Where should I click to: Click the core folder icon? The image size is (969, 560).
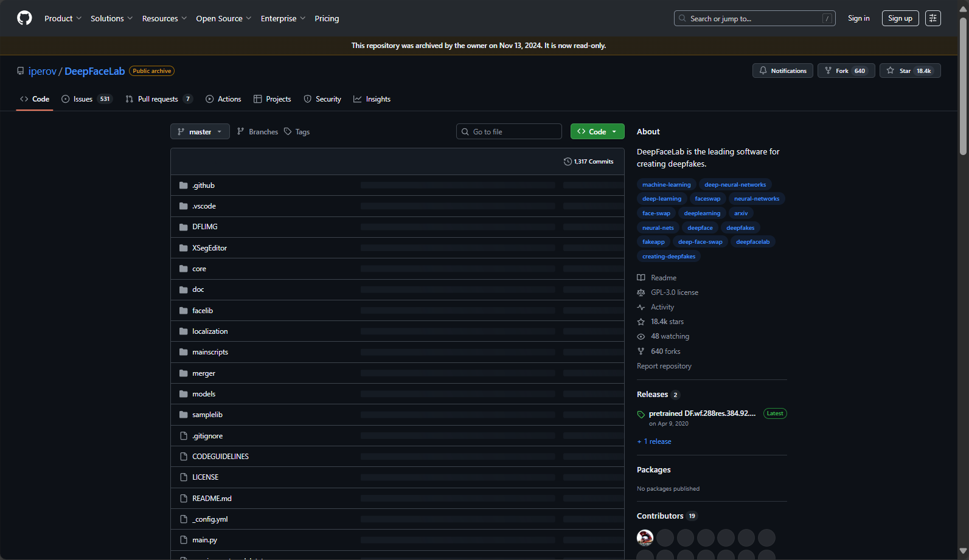click(184, 269)
